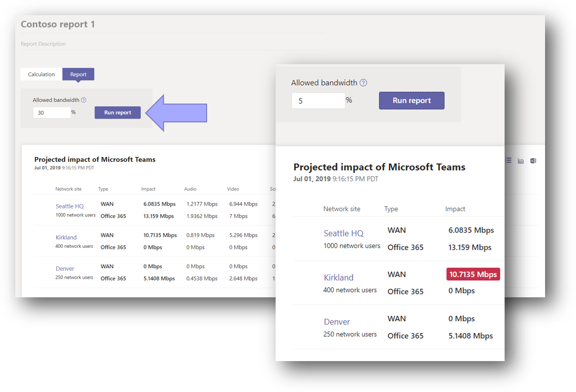Focus the bandwidth field showing 5

coord(318,101)
